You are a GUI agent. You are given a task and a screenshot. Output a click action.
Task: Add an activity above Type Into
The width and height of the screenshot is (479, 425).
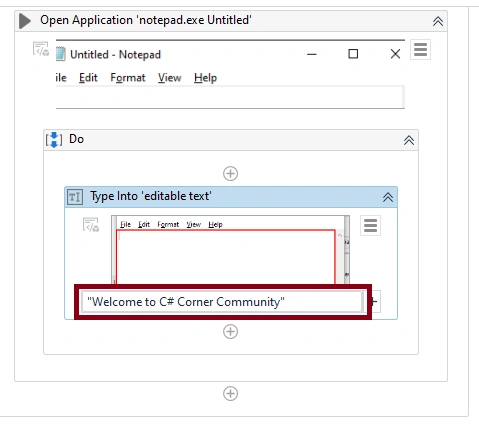pyautogui.click(x=230, y=174)
